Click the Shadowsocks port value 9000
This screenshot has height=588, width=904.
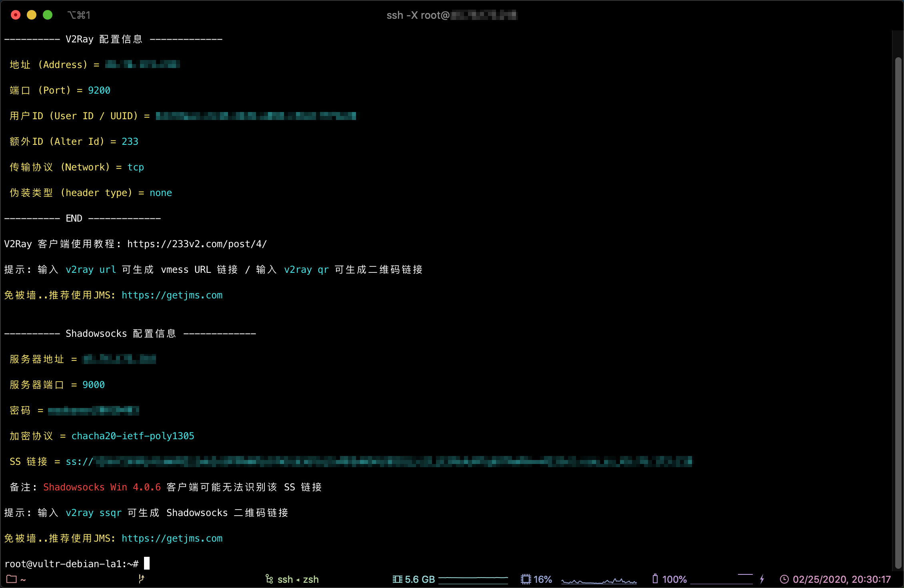coord(94,385)
